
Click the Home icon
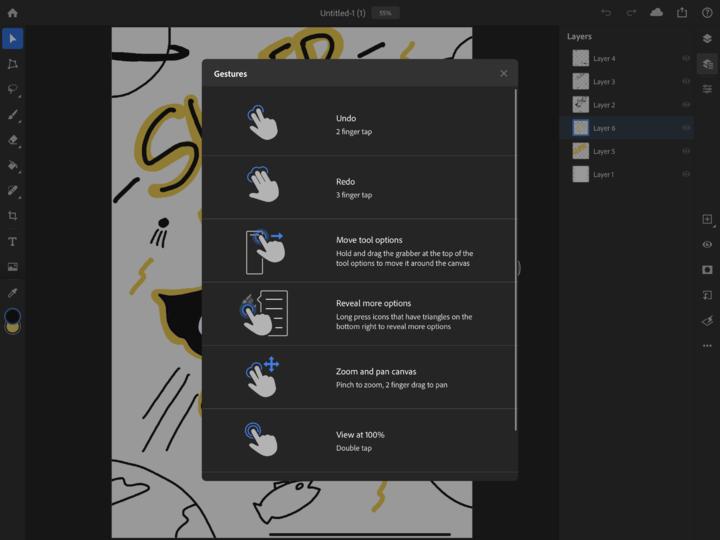pos(13,13)
